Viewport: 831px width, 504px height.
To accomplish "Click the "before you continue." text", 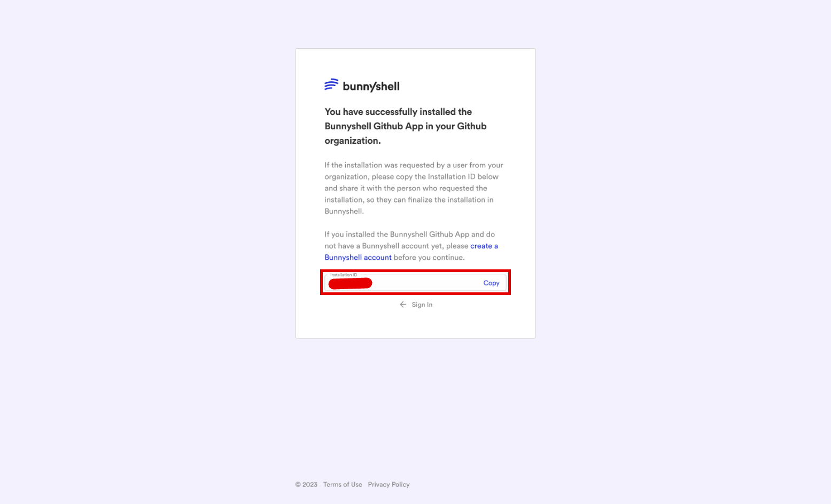I will click(x=429, y=258).
